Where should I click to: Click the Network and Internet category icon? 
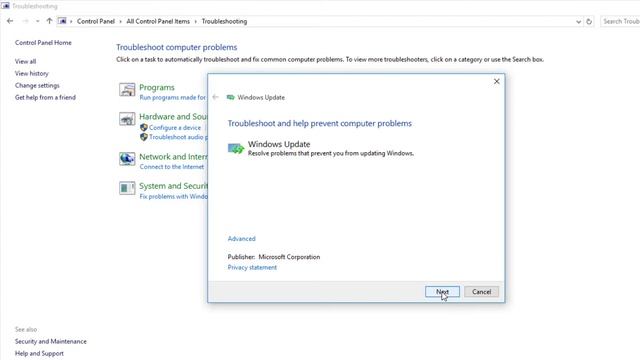click(x=127, y=159)
